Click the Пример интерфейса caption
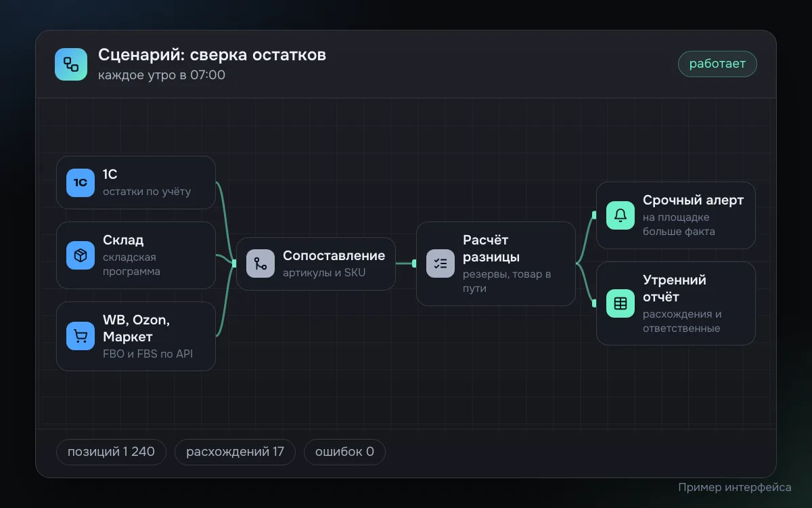Screen dimensions: 812x508 (735, 488)
